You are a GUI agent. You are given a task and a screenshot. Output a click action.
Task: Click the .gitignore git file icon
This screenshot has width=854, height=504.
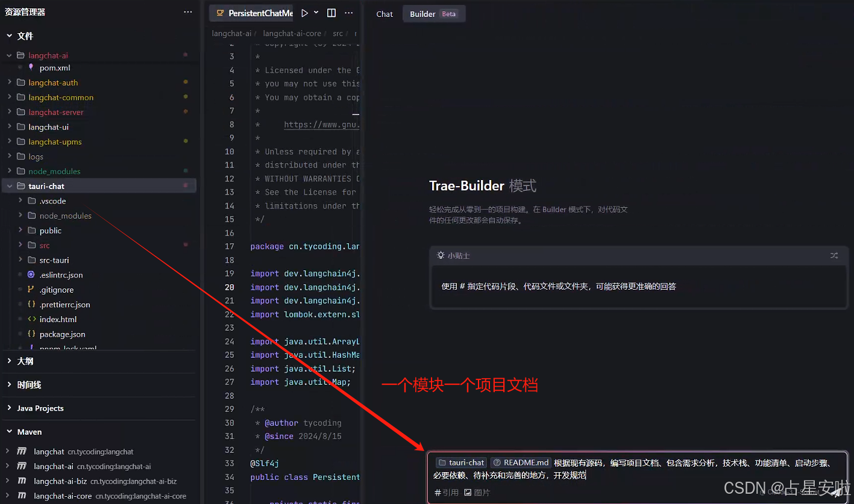coord(31,290)
